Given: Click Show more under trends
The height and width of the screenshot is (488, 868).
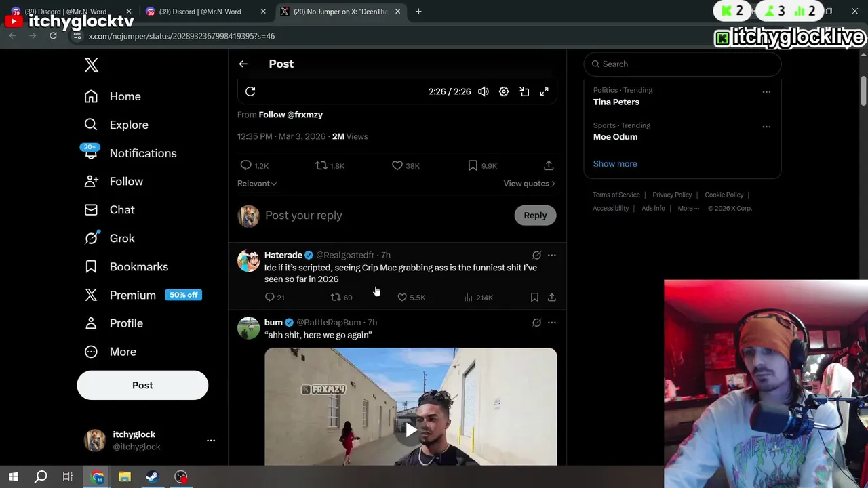Looking at the screenshot, I should [615, 164].
